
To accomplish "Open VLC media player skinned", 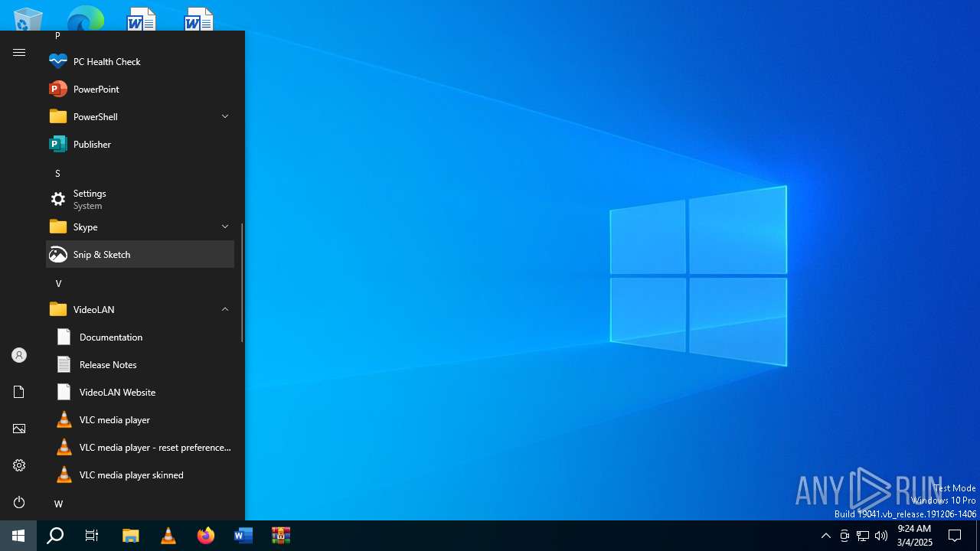I will (140, 474).
